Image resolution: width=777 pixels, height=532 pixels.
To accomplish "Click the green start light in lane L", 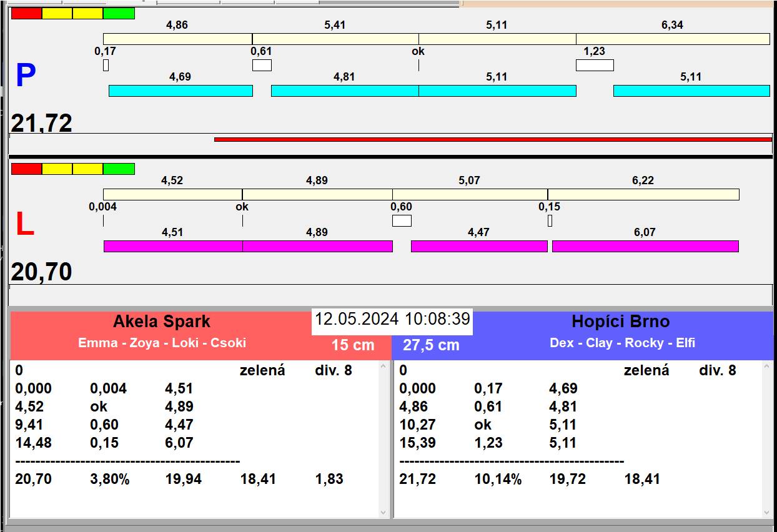I will point(119,169).
